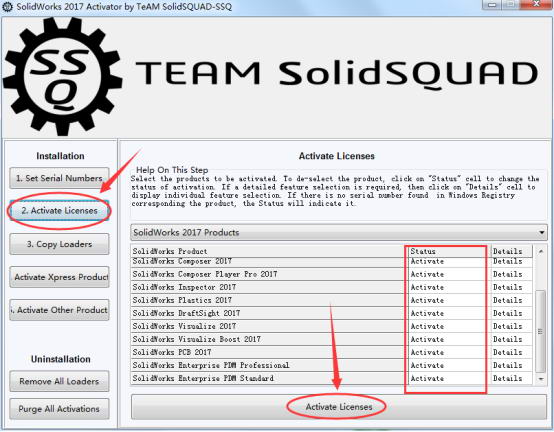Click the product list scroll-down arrow
Image resolution: width=554 pixels, height=432 pixels.
tap(540, 379)
